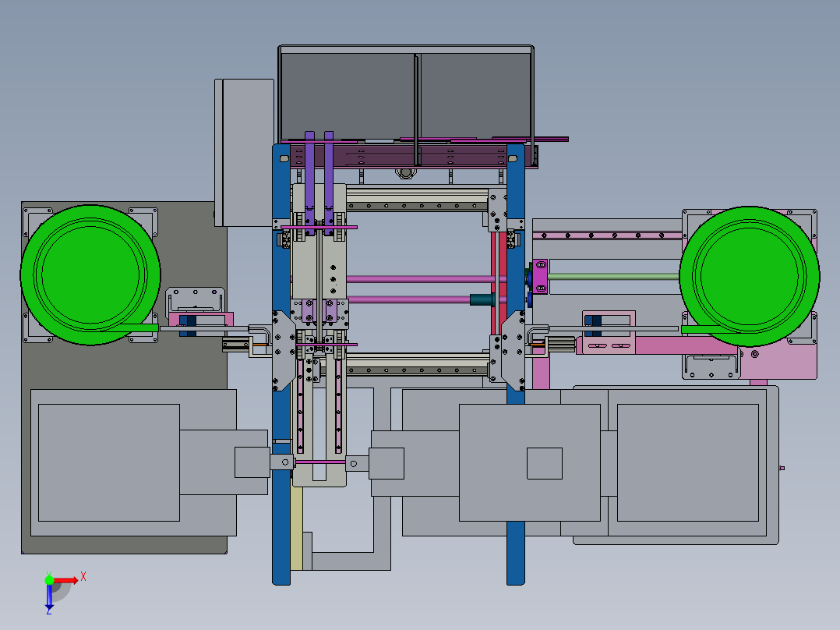This screenshot has width=840, height=630.
Task: Select the small square on the center gray panel
Action: (x=544, y=463)
